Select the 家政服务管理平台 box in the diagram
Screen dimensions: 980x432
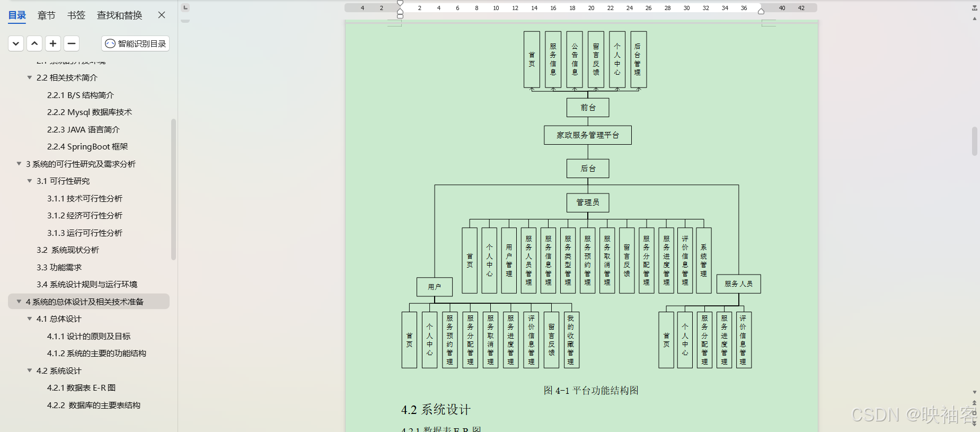point(588,135)
